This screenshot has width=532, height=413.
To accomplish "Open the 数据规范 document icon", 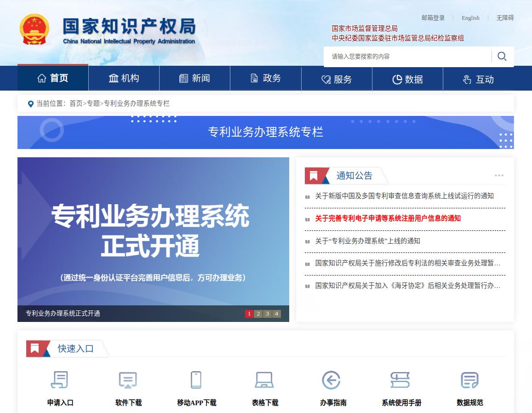I will tap(470, 380).
